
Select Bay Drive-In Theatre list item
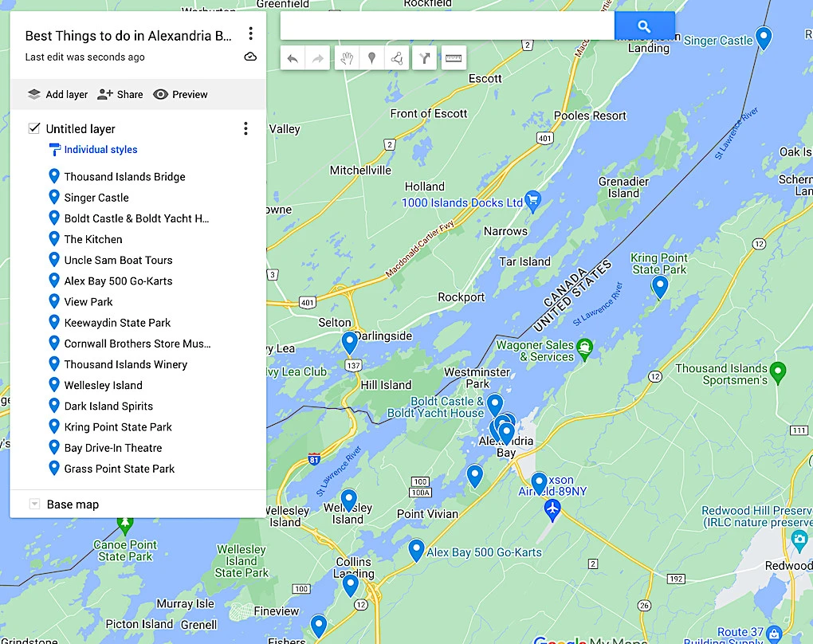pyautogui.click(x=113, y=447)
